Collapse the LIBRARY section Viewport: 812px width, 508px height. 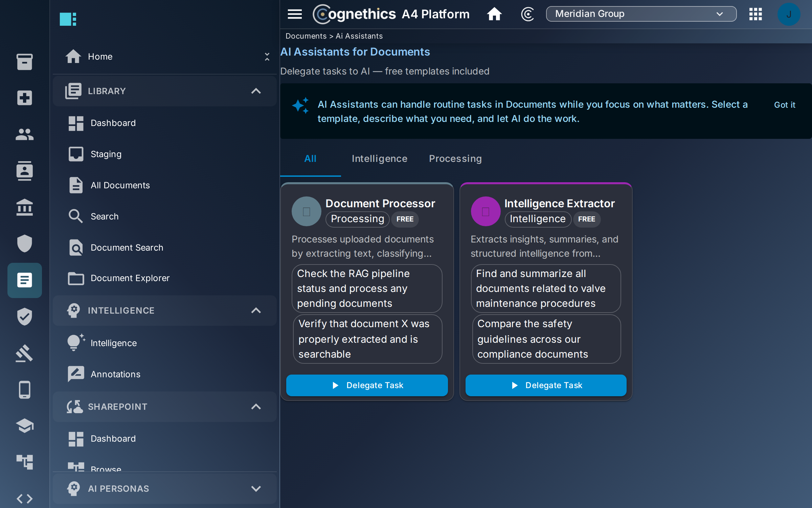256,91
